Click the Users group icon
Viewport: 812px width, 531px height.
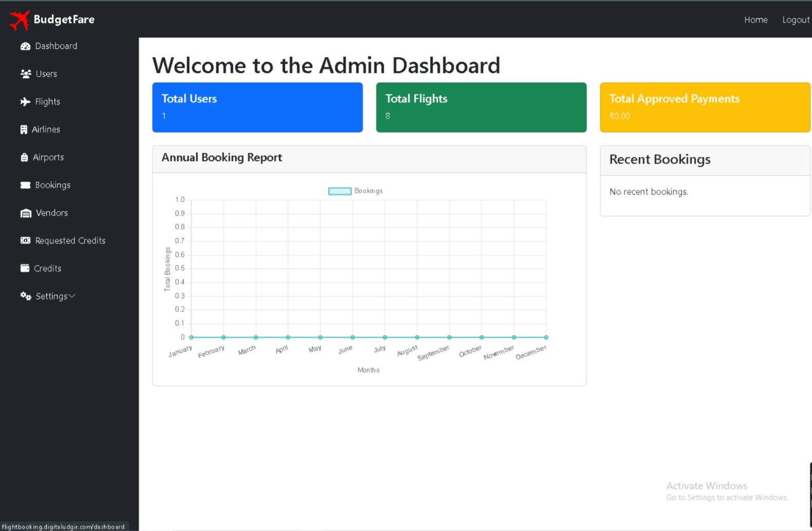26,74
